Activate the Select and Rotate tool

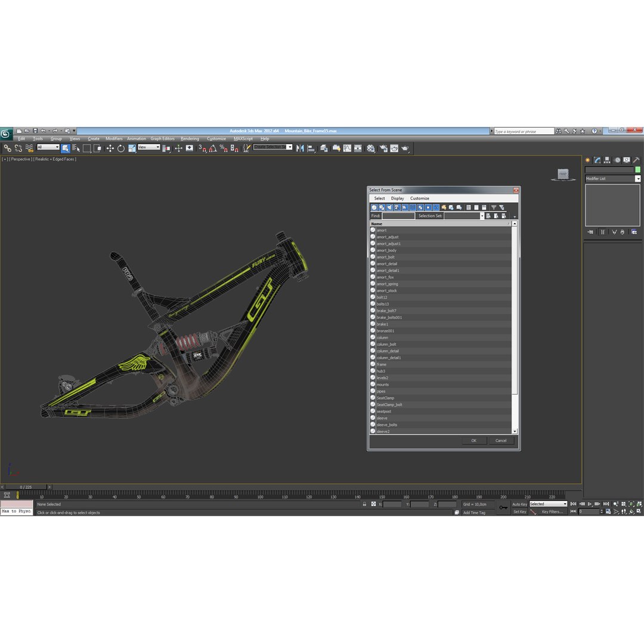[x=120, y=148]
